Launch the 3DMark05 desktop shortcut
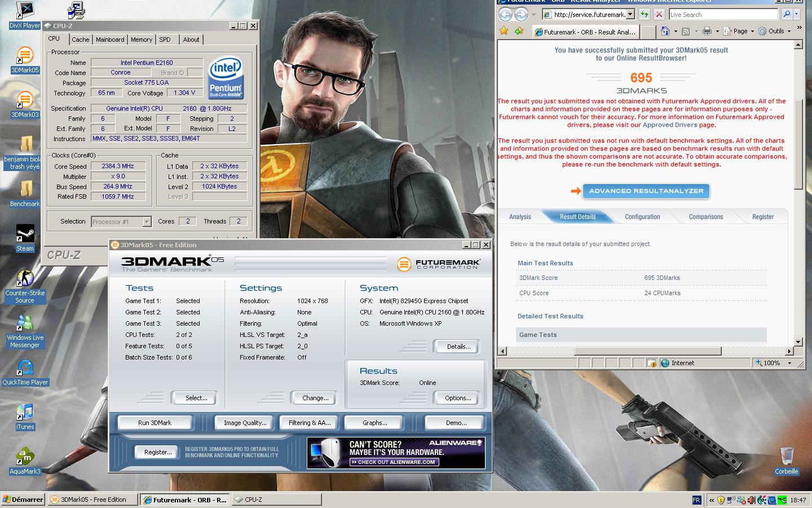The width and height of the screenshot is (812, 508). coord(25,60)
